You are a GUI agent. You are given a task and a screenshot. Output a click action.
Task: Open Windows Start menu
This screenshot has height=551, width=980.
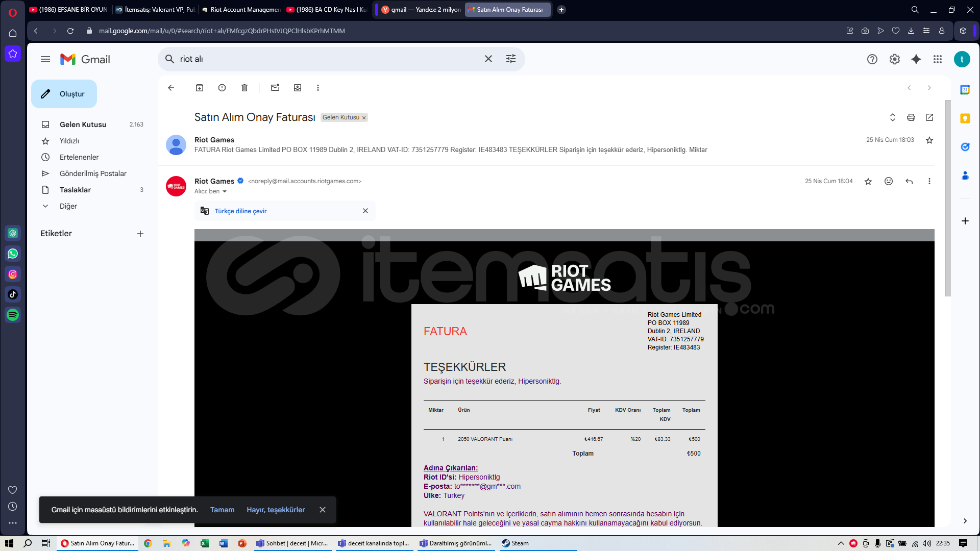[x=9, y=543]
